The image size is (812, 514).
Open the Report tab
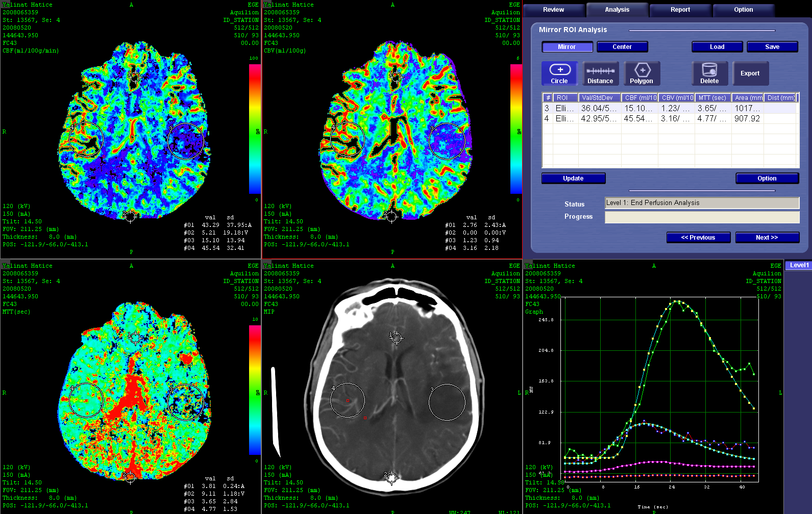coord(680,10)
